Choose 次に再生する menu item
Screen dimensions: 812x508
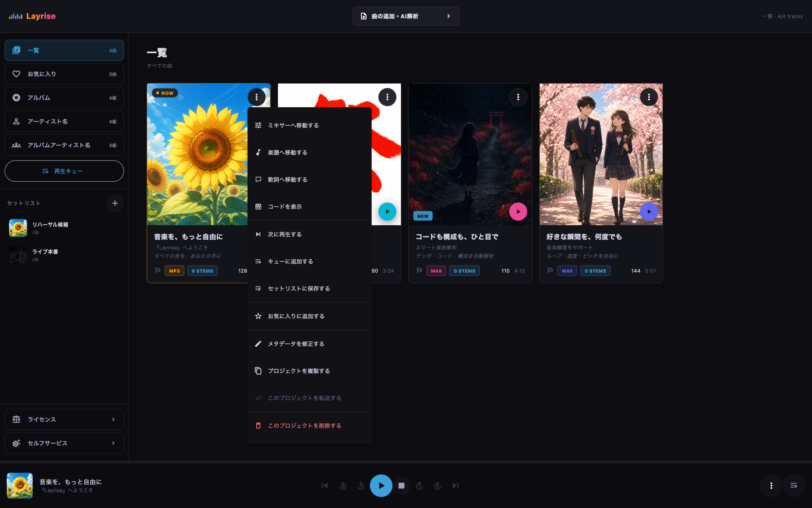pos(309,234)
